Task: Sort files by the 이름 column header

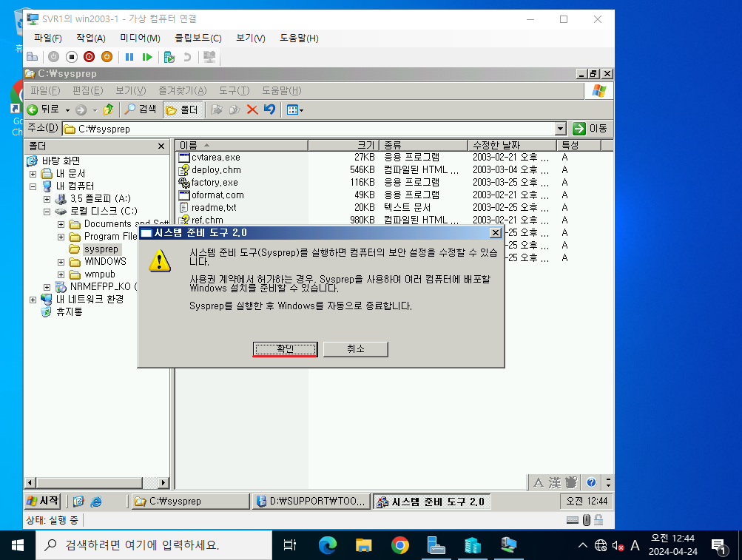Action: tap(241, 145)
